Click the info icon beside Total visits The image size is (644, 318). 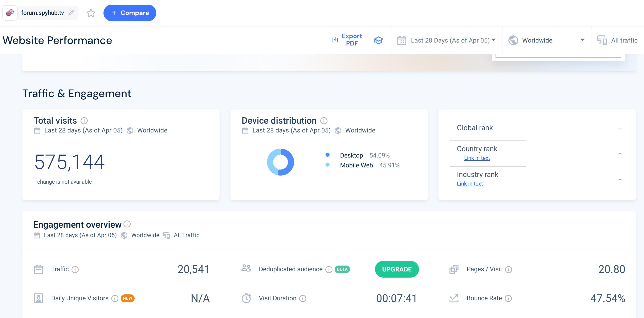84,121
